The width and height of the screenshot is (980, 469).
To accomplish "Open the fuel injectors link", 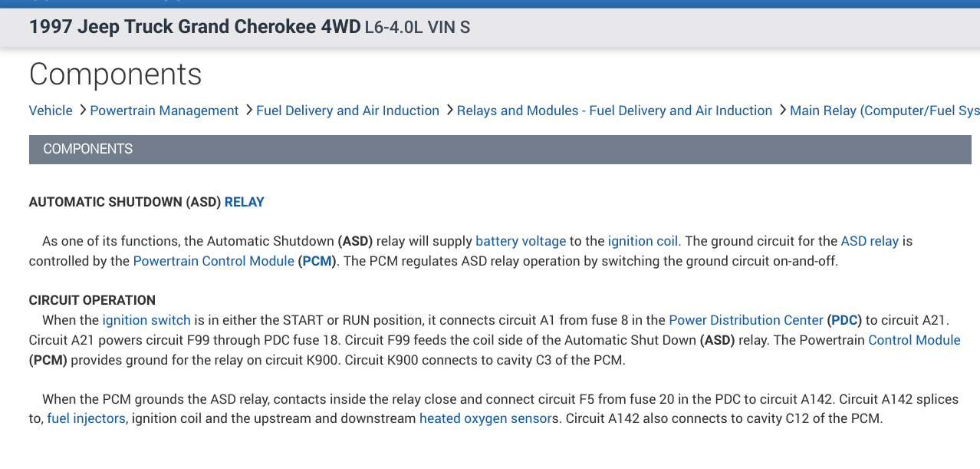I will click(86, 419).
